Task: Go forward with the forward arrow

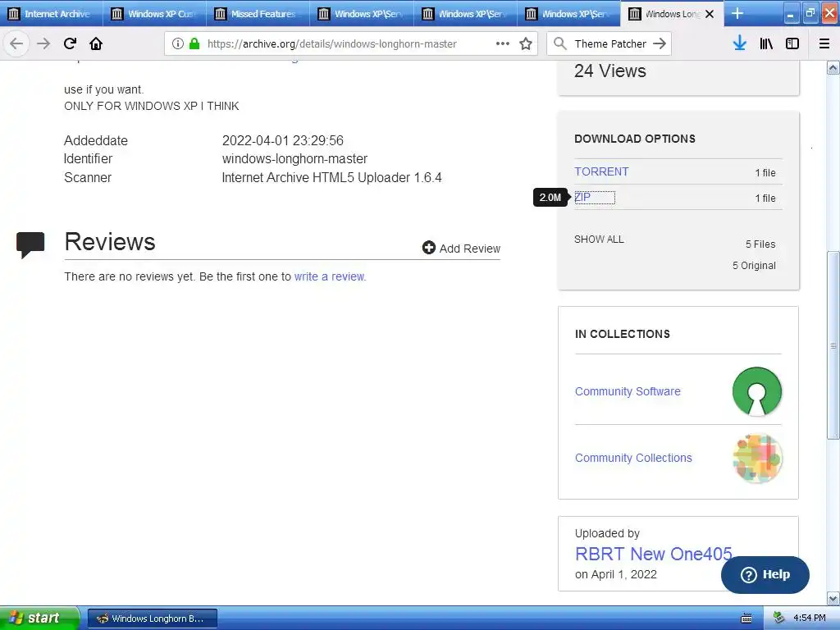Action: pos(43,43)
